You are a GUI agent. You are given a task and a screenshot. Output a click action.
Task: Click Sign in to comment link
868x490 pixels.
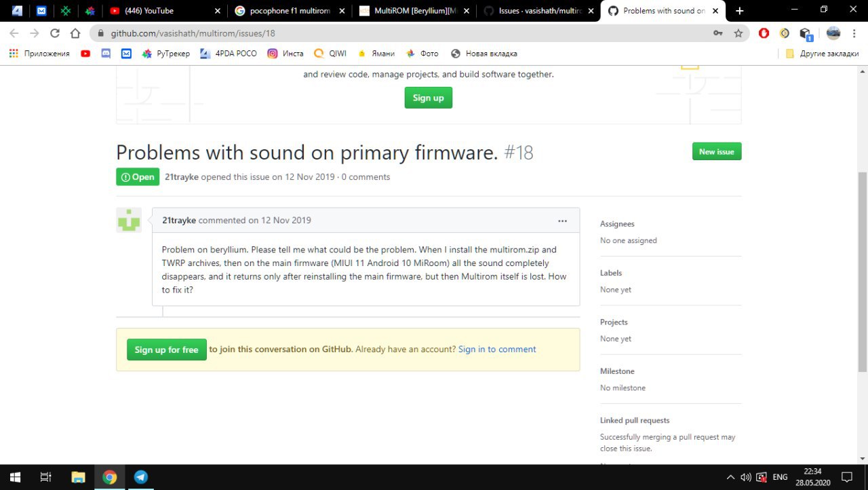click(497, 349)
